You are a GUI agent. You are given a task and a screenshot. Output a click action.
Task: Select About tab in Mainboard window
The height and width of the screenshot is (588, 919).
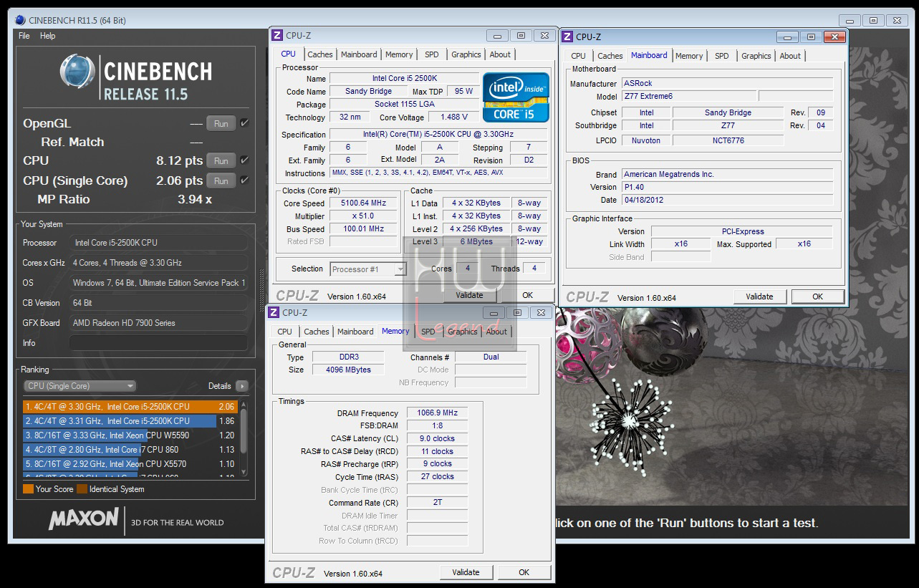click(x=790, y=56)
